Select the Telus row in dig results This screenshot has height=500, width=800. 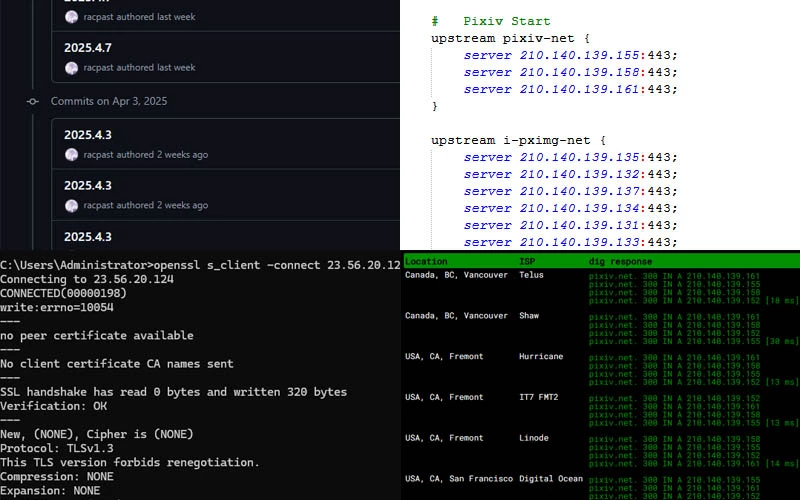coord(531,275)
